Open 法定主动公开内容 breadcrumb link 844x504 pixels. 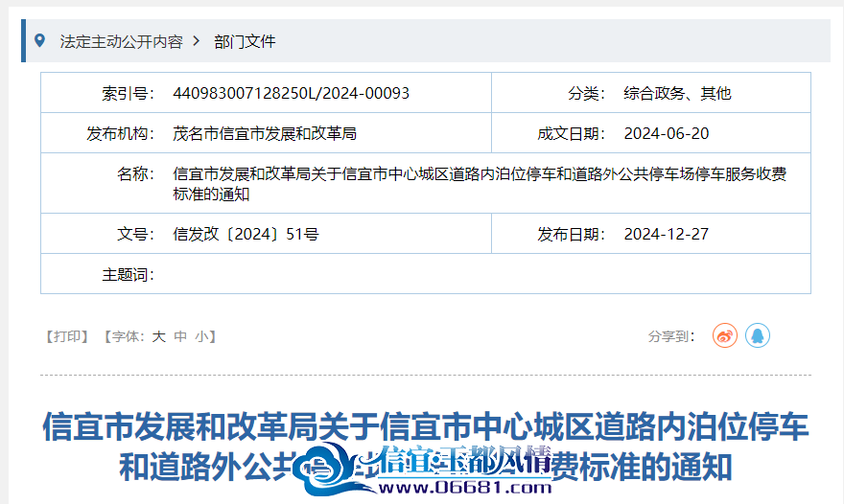(x=122, y=41)
